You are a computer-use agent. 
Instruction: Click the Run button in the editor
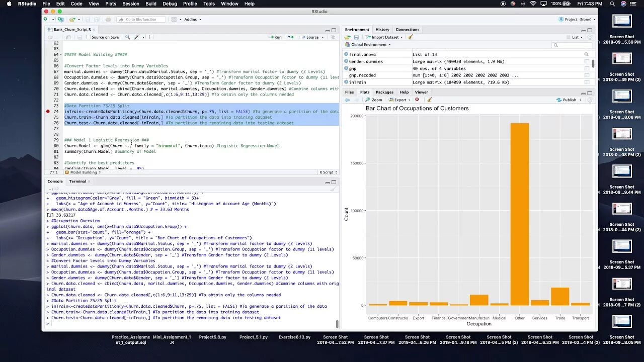coord(275,37)
